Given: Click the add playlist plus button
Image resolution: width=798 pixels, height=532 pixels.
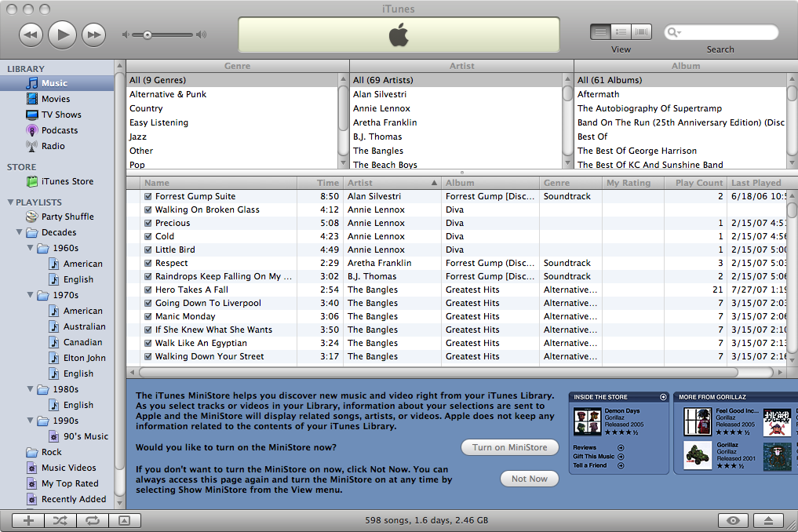Looking at the screenshot, I should [x=28, y=520].
